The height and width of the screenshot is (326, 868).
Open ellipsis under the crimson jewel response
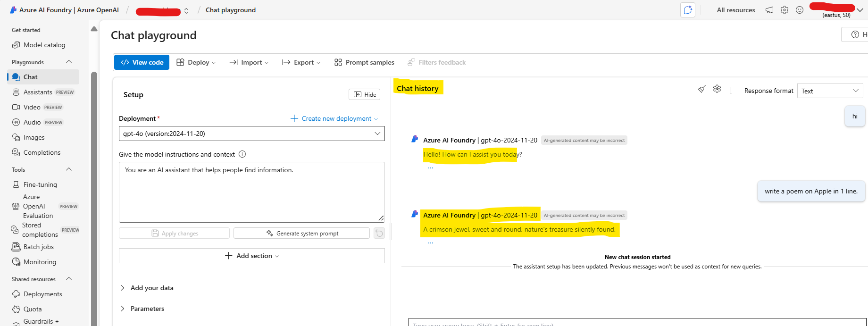click(x=430, y=242)
